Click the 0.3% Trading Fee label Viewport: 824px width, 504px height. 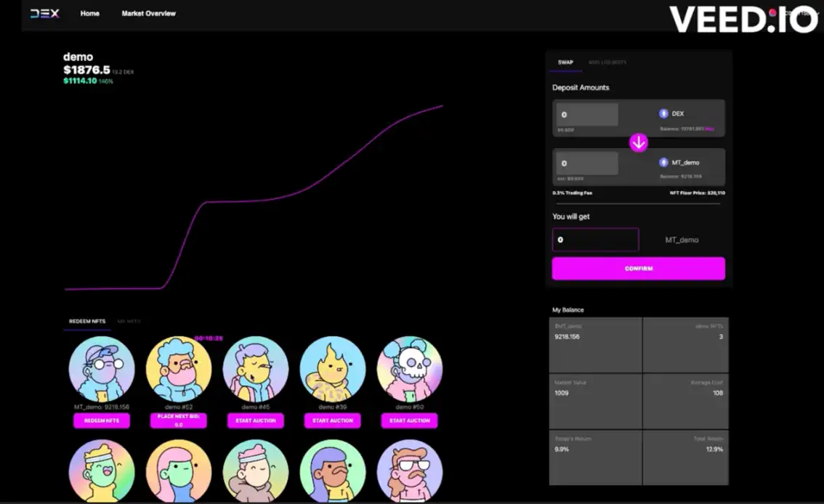[573, 193]
